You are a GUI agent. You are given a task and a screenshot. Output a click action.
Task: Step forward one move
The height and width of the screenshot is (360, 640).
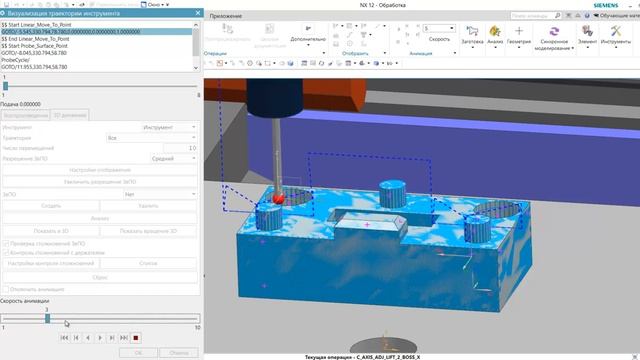(x=112, y=338)
